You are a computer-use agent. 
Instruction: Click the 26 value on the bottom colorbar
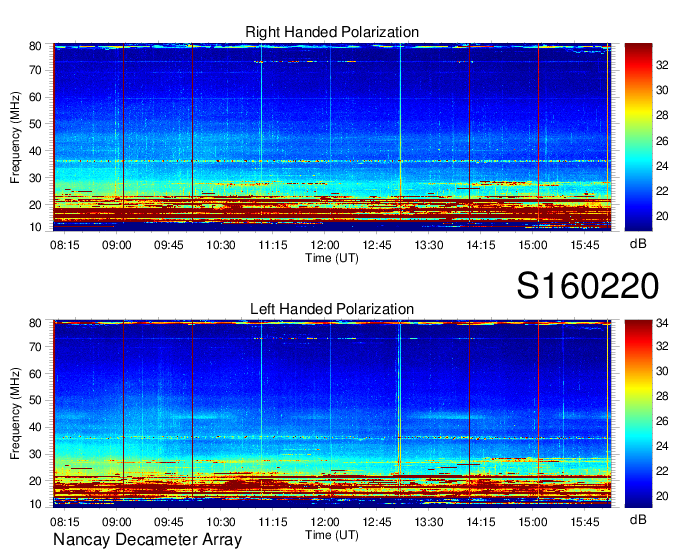[662, 421]
